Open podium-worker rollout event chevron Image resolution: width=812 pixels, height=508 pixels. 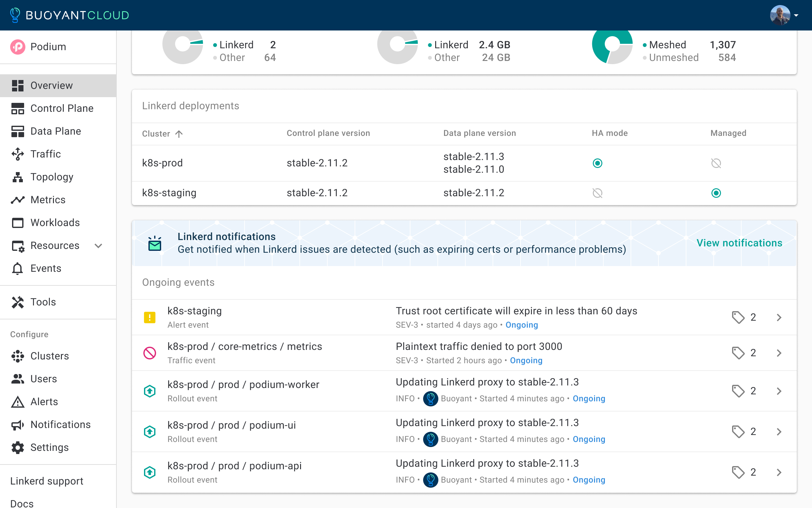click(779, 391)
